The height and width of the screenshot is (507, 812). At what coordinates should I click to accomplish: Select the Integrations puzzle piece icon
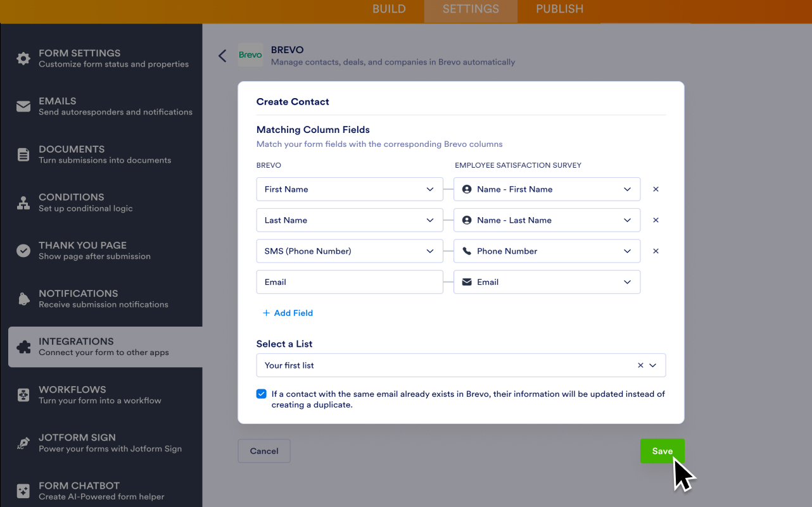[x=23, y=347]
